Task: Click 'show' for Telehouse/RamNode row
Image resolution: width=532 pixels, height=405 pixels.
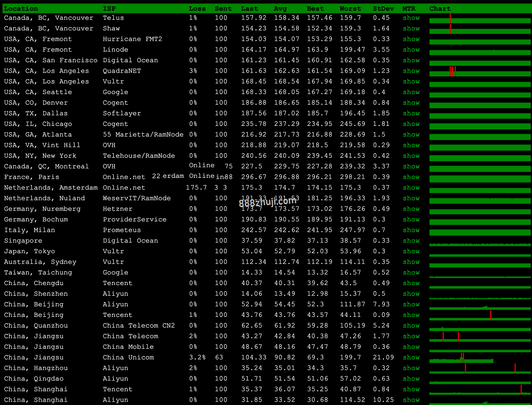Action: pos(411,156)
